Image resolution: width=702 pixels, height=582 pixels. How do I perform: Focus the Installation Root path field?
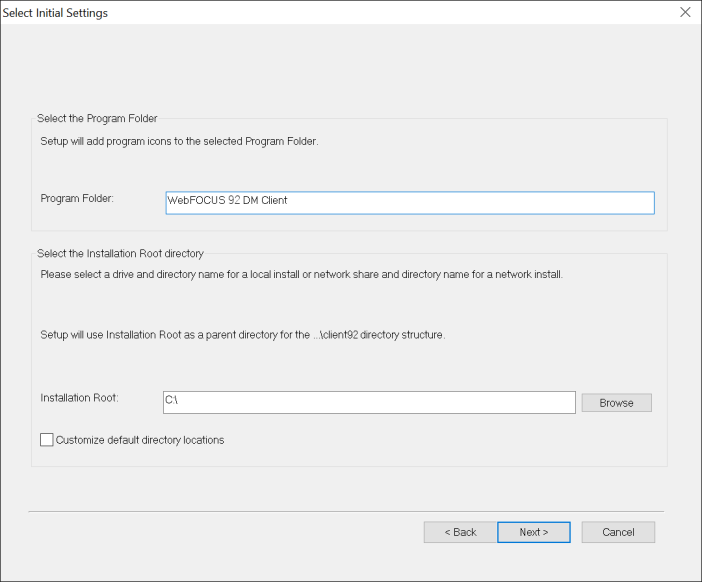(369, 402)
